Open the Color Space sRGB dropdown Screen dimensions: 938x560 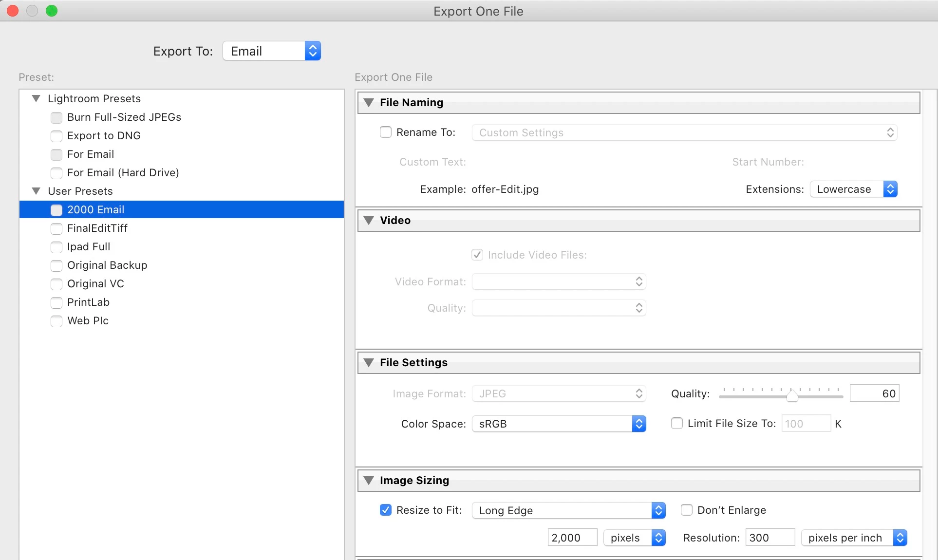click(x=559, y=424)
